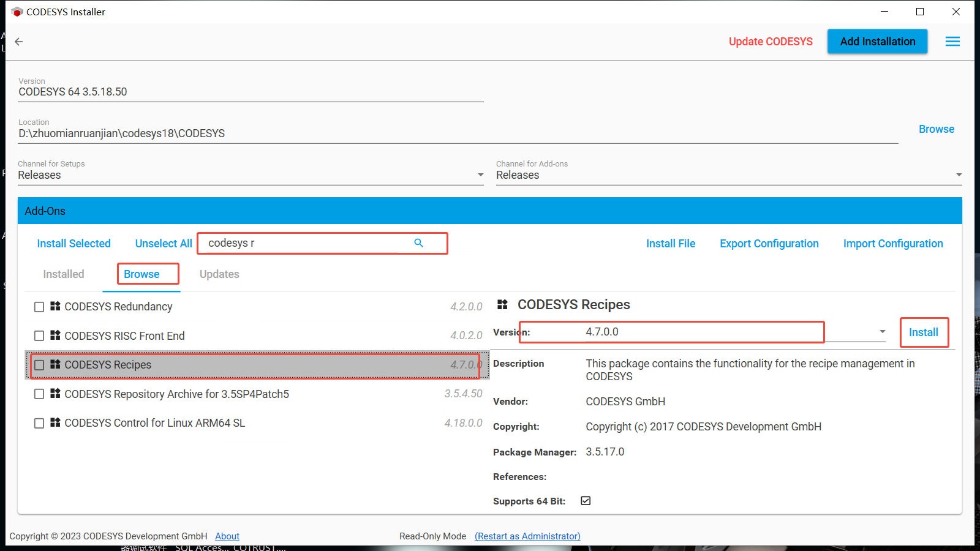Click version 4.18.0.0 in Linux ARM64 row

pos(464,423)
